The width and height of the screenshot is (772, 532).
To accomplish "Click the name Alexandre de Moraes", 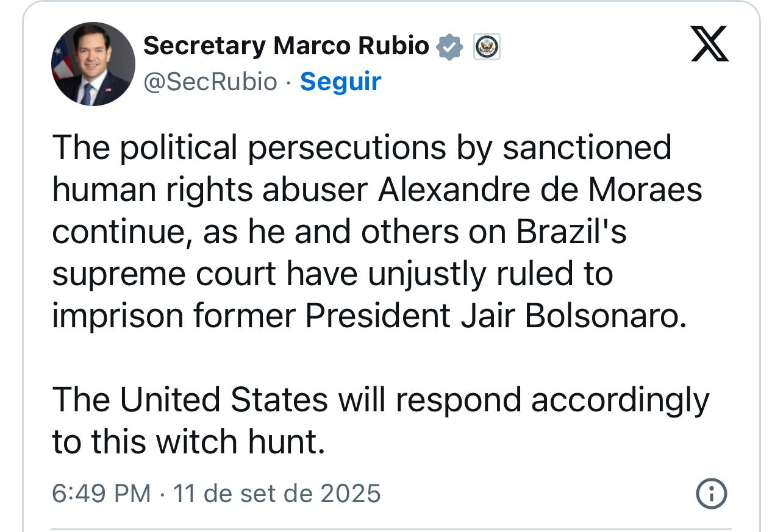I will [540, 190].
